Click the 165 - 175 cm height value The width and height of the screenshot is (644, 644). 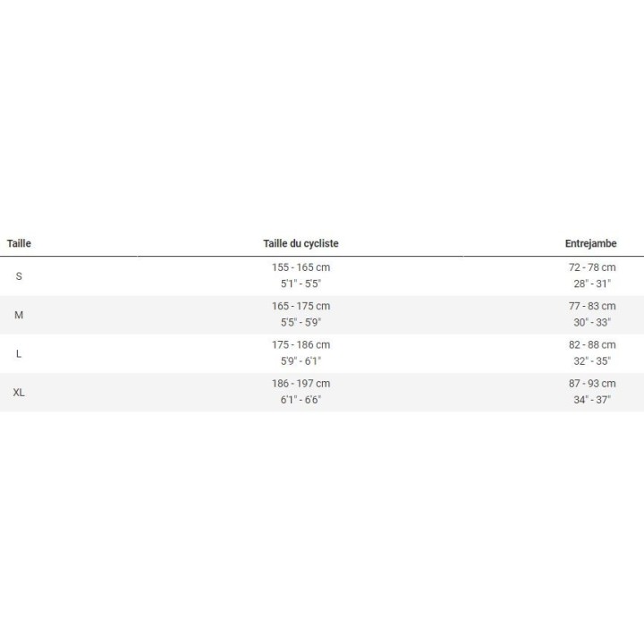coord(301,306)
